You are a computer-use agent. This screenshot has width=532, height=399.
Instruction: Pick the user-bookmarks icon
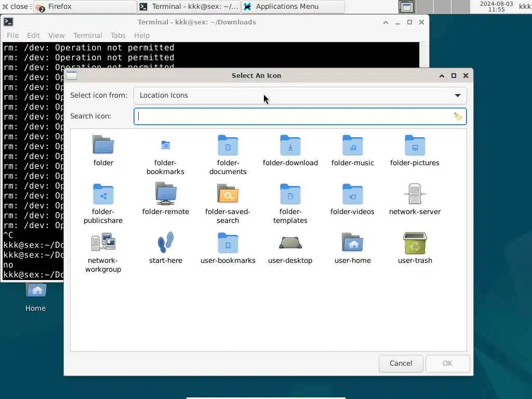[228, 243]
